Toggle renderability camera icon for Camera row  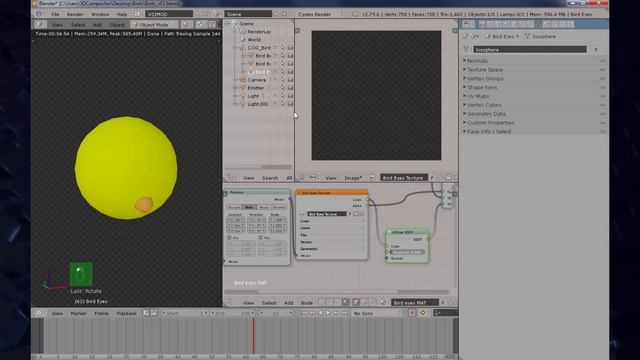(290, 80)
